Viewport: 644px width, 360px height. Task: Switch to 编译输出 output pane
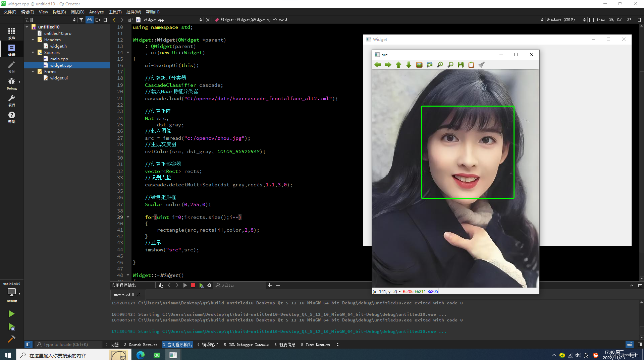tap(208, 345)
